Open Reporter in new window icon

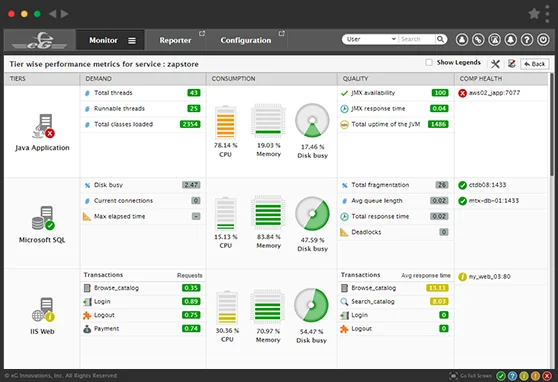(202, 33)
